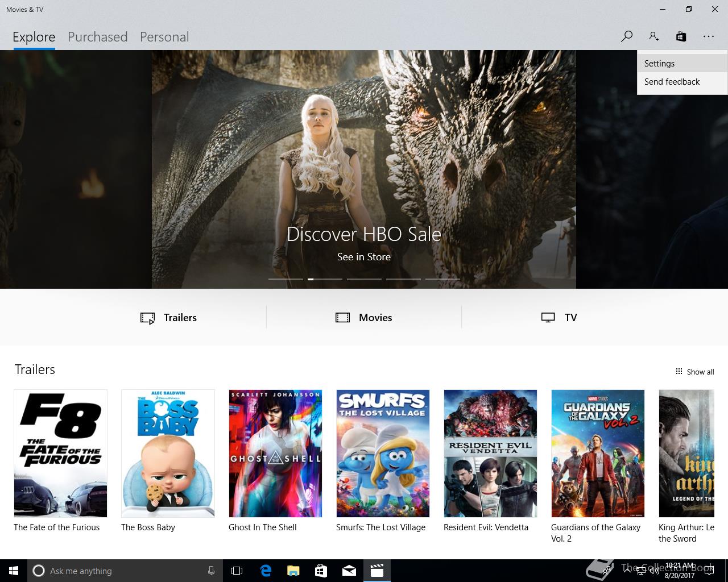Image resolution: width=728 pixels, height=582 pixels.
Task: Select Settings from the dropdown menu
Action: [x=682, y=64]
